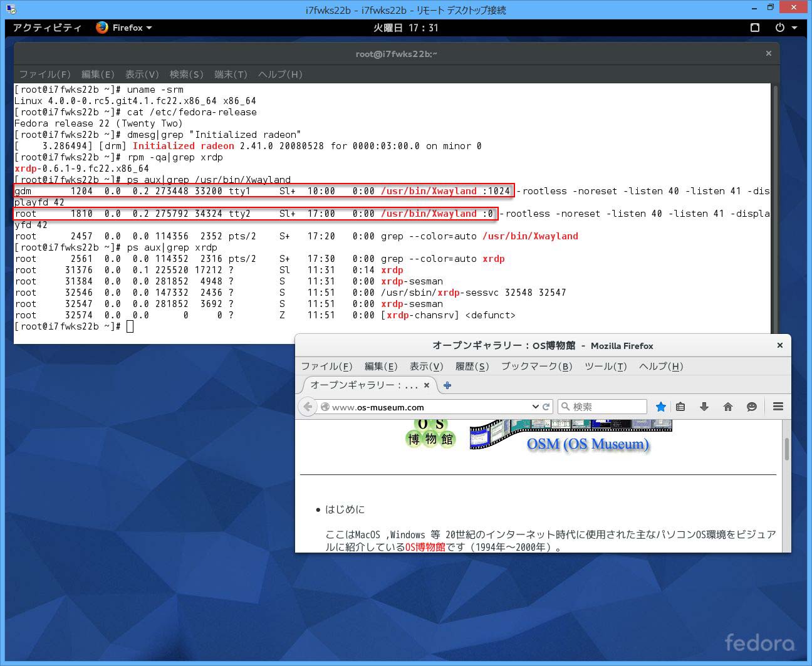Click the Firefox back arrow button
Screen dimensions: 812x666
308,407
